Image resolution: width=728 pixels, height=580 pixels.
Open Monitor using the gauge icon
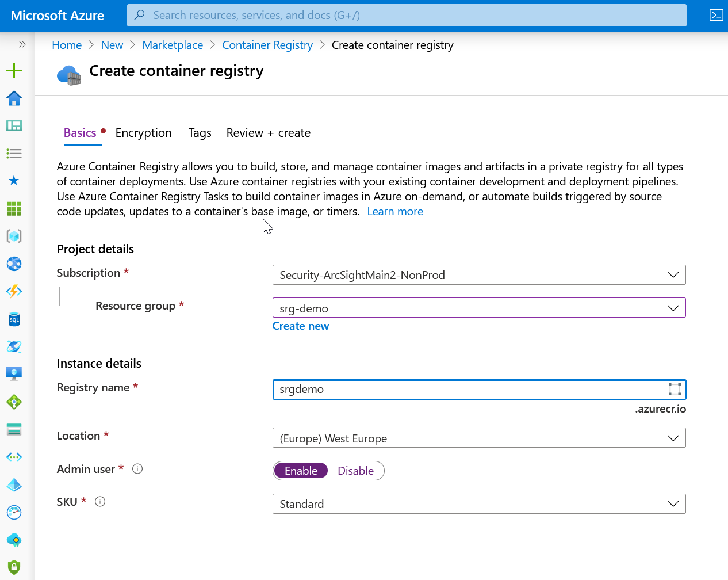point(14,512)
